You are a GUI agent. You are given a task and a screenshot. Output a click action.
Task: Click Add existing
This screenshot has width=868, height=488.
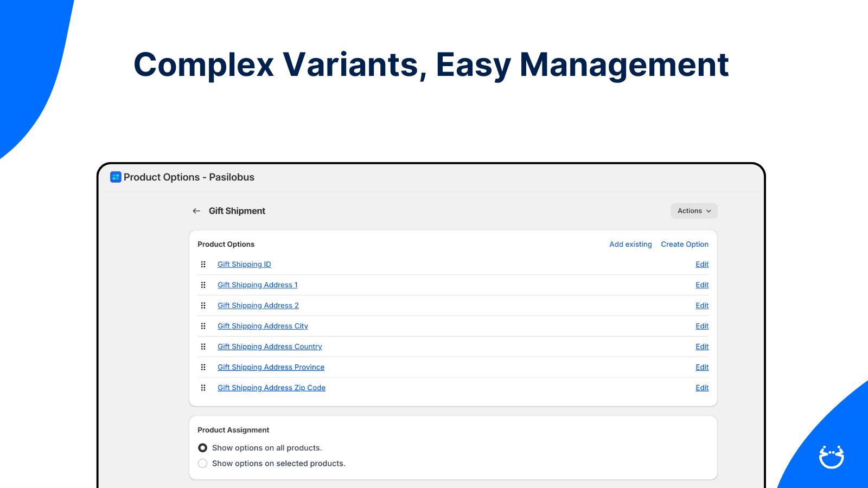(630, 244)
